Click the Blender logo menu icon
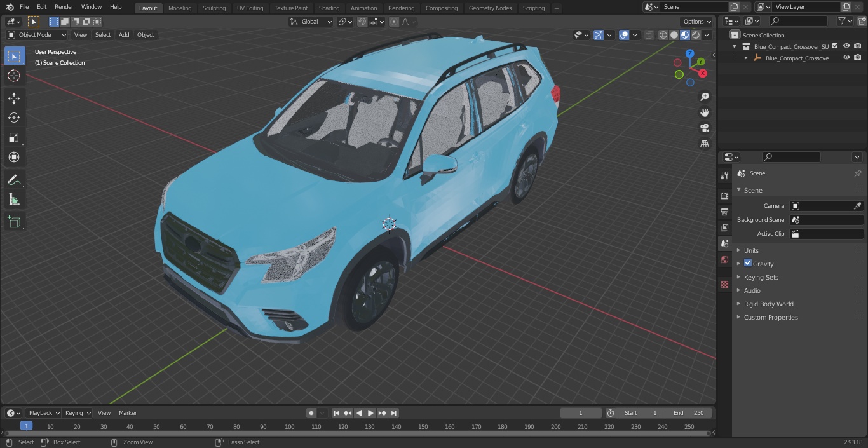The width and height of the screenshot is (868, 448). click(x=10, y=7)
